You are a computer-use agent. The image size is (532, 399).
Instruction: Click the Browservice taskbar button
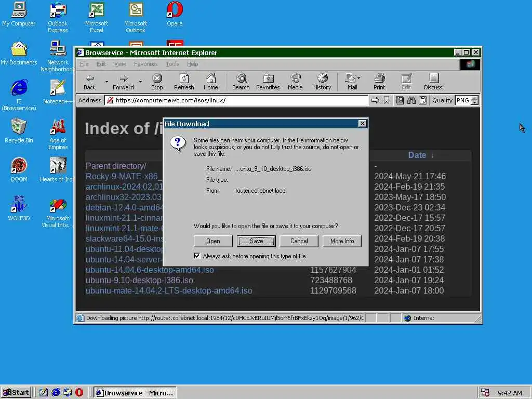pos(135,393)
